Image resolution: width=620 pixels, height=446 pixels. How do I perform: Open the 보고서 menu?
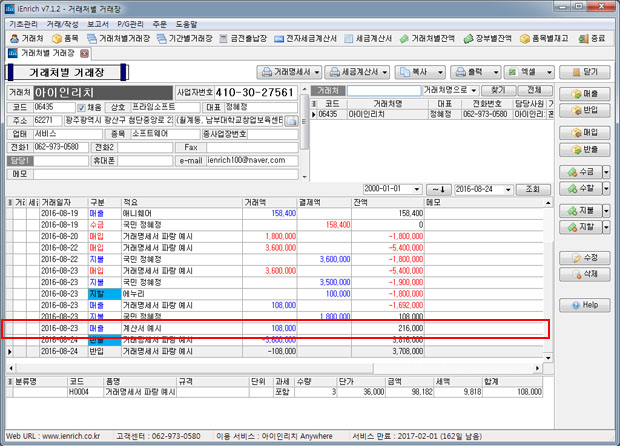point(98,21)
